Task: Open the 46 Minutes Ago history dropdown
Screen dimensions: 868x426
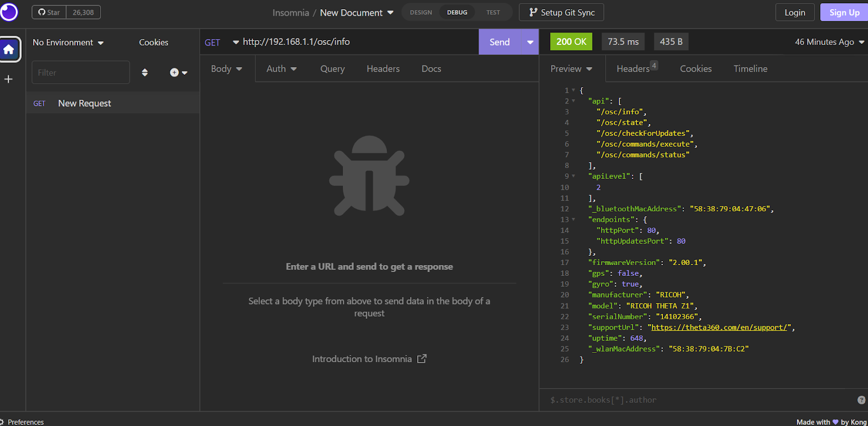Action: (x=829, y=42)
